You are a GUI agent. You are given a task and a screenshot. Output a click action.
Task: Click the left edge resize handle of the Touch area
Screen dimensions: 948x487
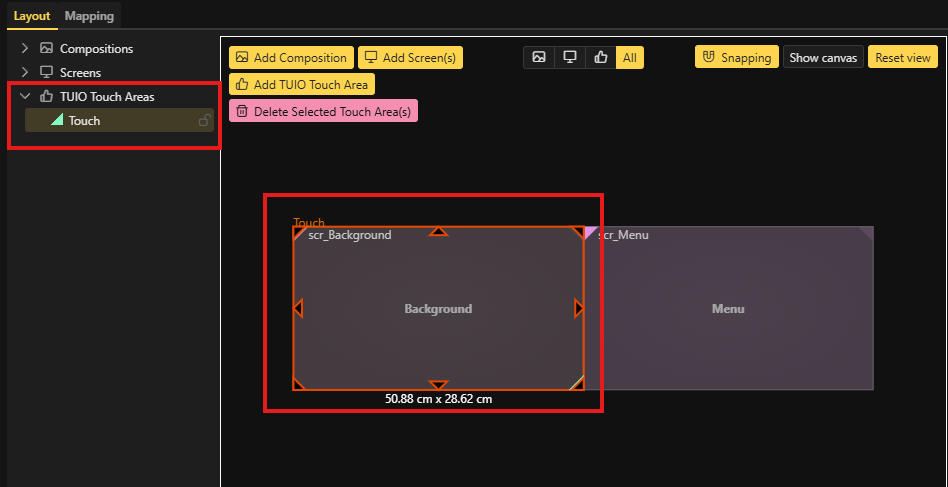coord(298,309)
